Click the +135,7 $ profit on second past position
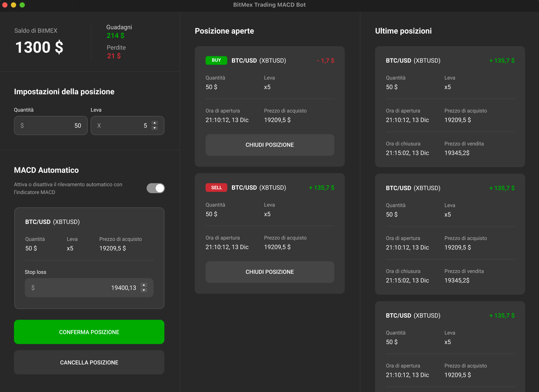 pyautogui.click(x=502, y=188)
